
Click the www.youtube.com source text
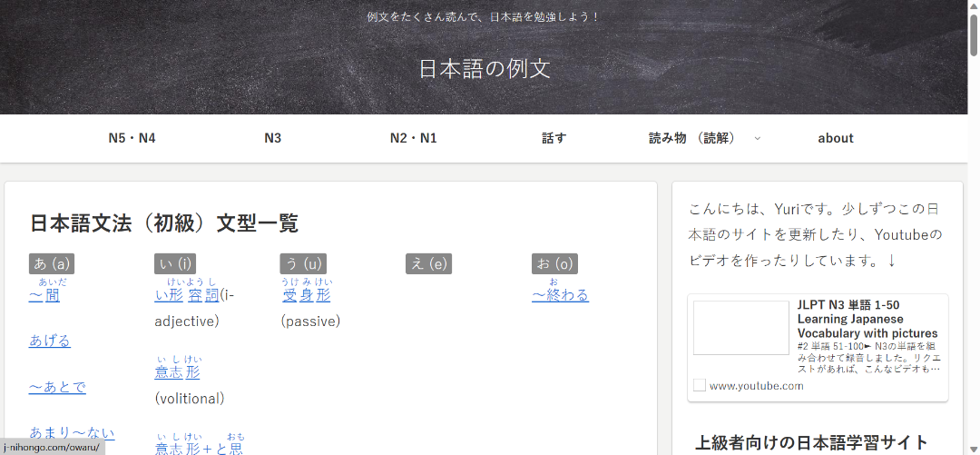pyautogui.click(x=756, y=386)
